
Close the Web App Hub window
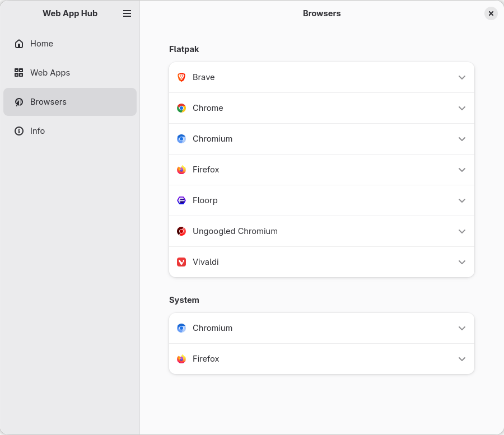491,13
